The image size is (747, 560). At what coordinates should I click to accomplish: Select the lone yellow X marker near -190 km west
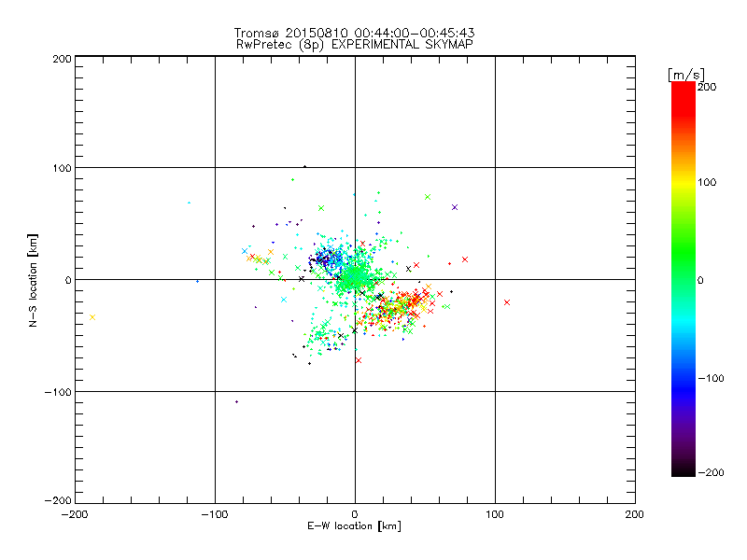92,317
